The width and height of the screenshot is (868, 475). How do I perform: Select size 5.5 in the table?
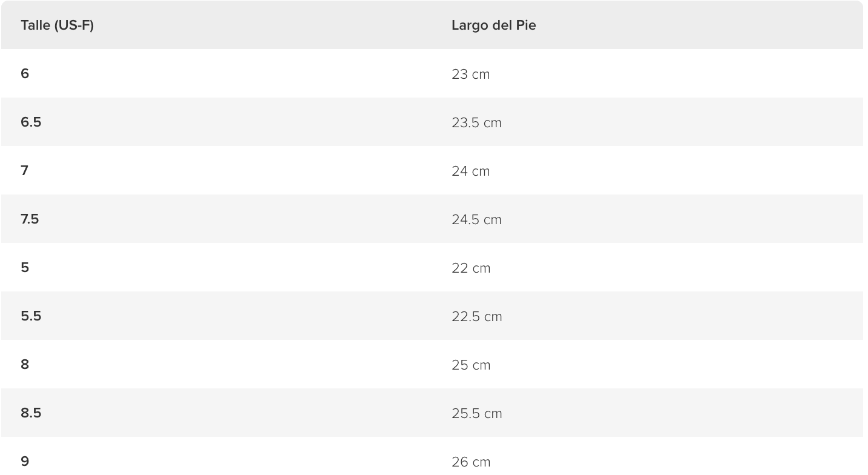coord(31,316)
